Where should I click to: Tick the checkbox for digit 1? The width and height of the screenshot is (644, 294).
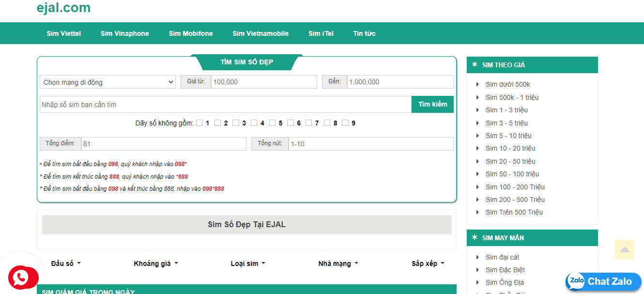point(199,123)
